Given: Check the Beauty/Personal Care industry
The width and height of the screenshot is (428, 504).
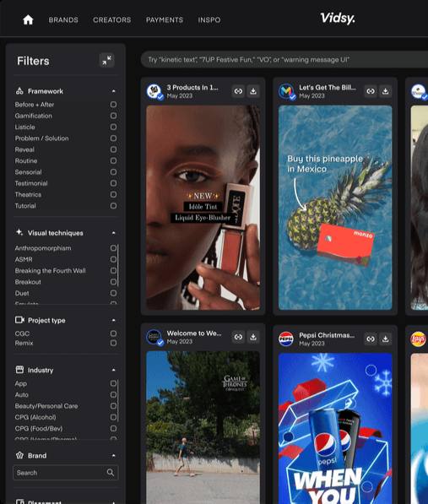Looking at the screenshot, I should tap(113, 405).
